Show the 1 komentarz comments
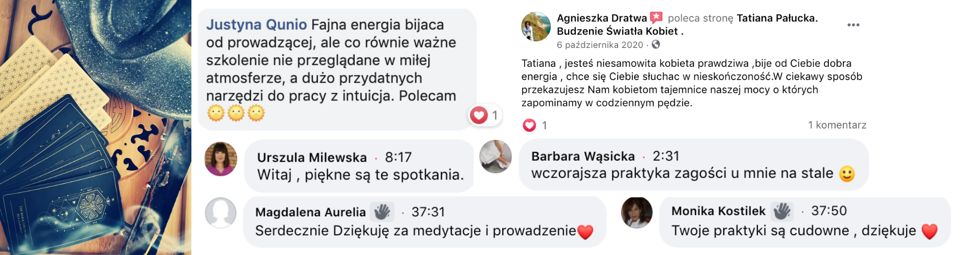Viewport: 980px width, 255px height. 837,125
